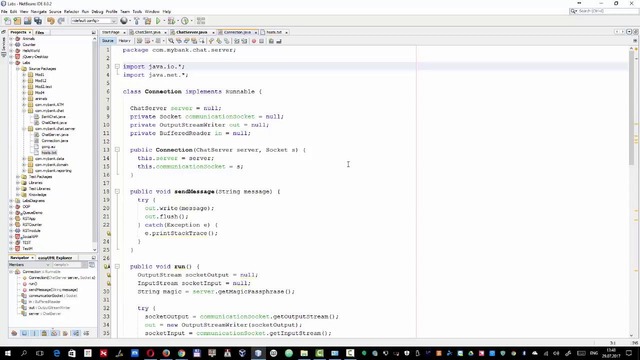640x360 pixels.
Task: Toggle Show Inherited Members filter in Navigator
Action: pyautogui.click(x=14, y=333)
